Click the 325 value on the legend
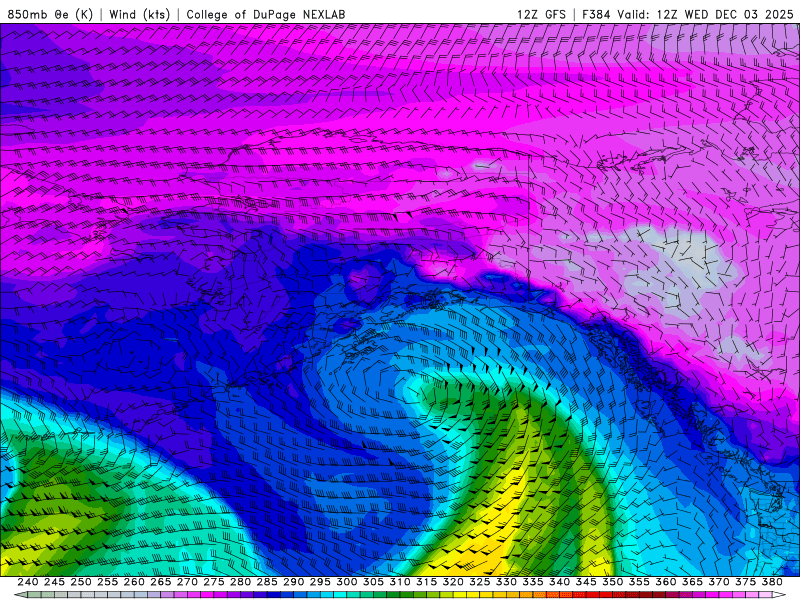Viewport: 800px width, 600px height. pyautogui.click(x=480, y=582)
